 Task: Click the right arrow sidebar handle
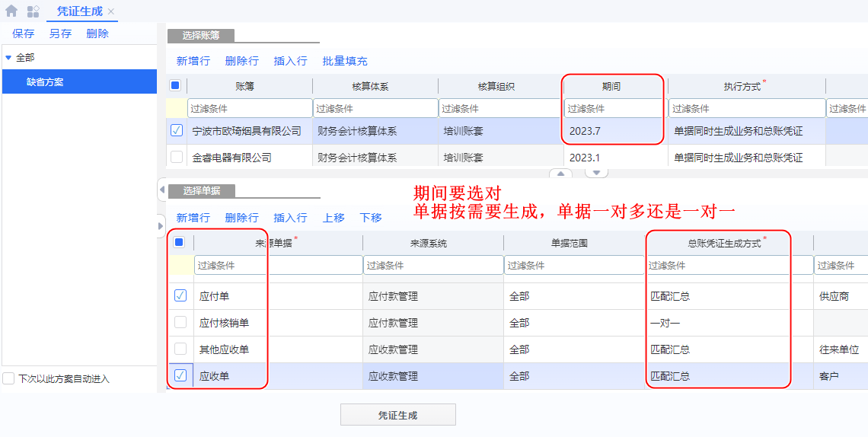(161, 225)
